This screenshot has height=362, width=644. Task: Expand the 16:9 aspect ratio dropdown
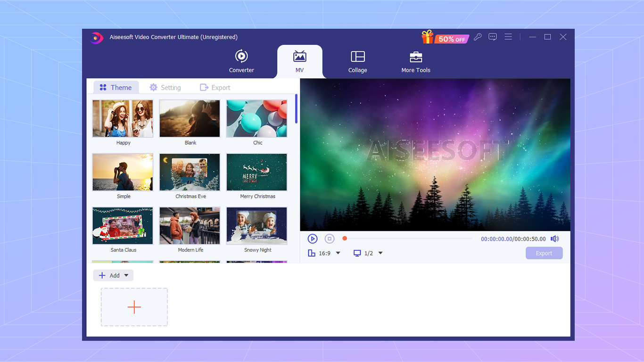338,253
